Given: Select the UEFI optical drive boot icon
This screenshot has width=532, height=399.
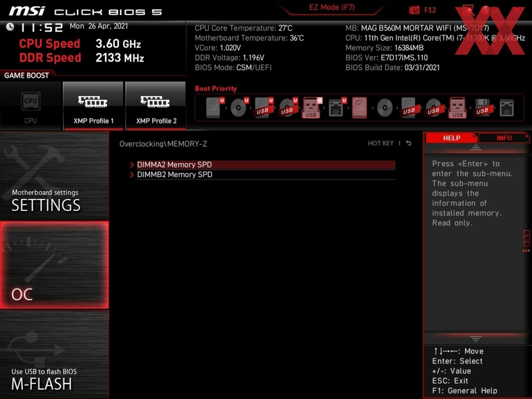Looking at the screenshot, I should [x=239, y=108].
